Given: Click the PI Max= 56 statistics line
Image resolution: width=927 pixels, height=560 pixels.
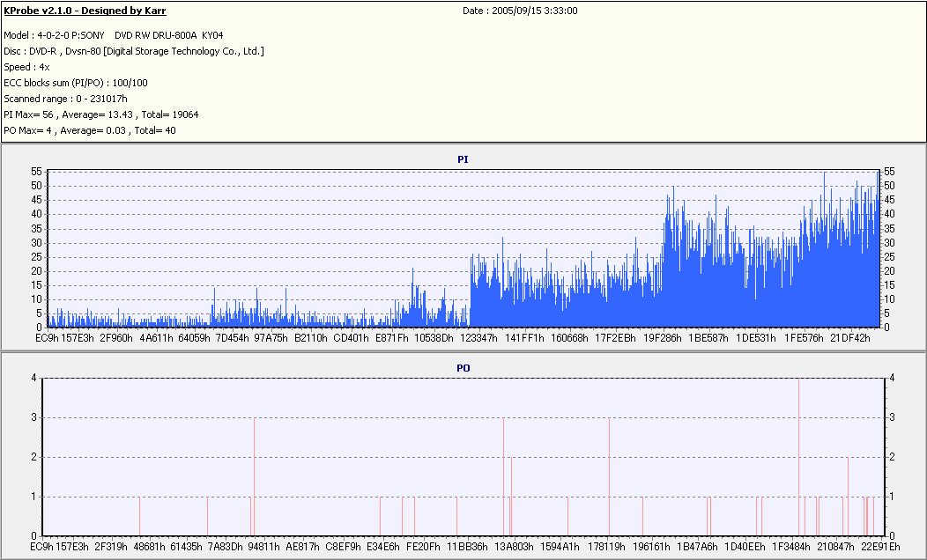Looking at the screenshot, I should (101, 114).
